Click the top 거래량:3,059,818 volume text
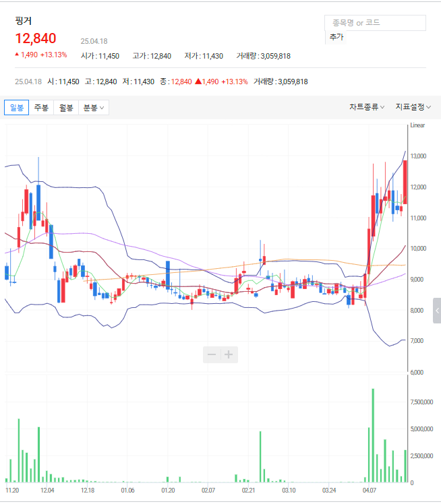The width and height of the screenshot is (441, 504). coord(264,56)
